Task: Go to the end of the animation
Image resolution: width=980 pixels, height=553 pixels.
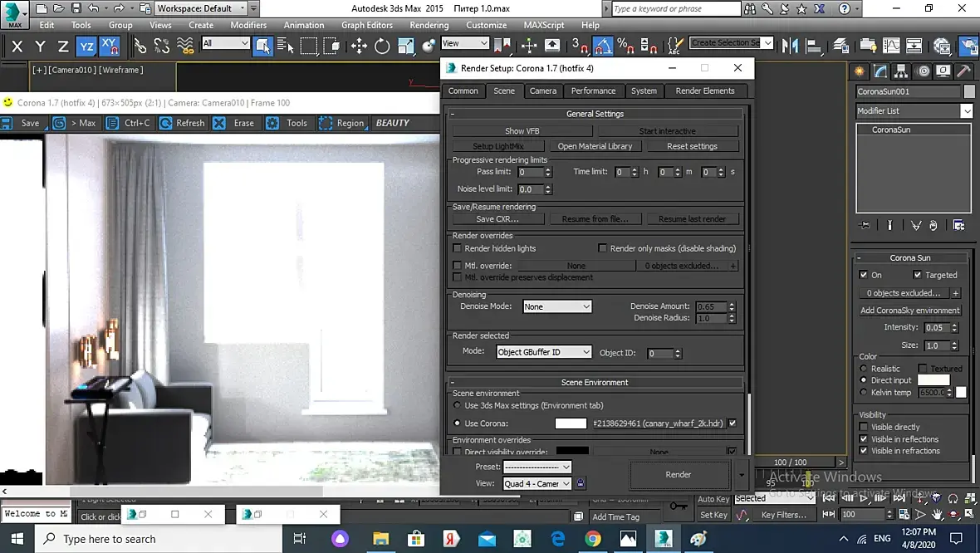Action: tap(899, 498)
